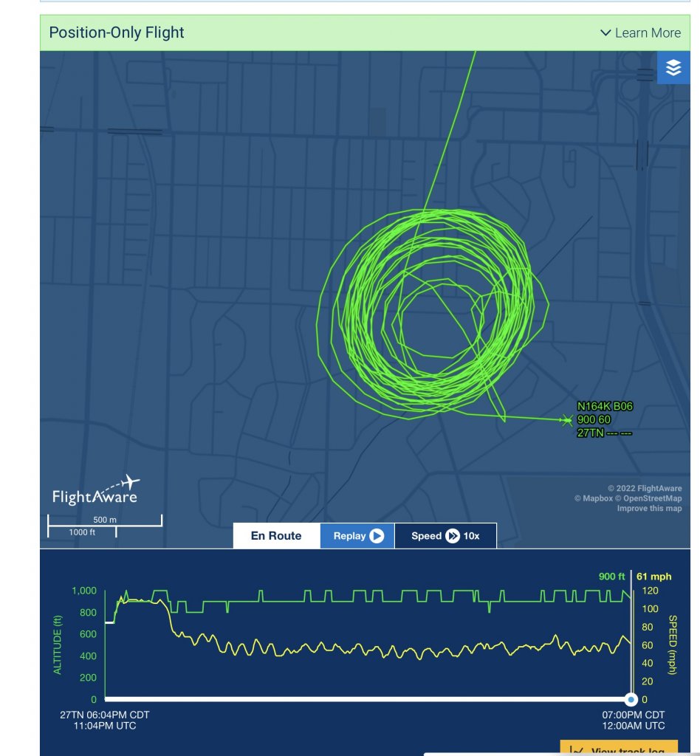Select the En Route tab
This screenshot has height=756, width=700.
pos(276,536)
